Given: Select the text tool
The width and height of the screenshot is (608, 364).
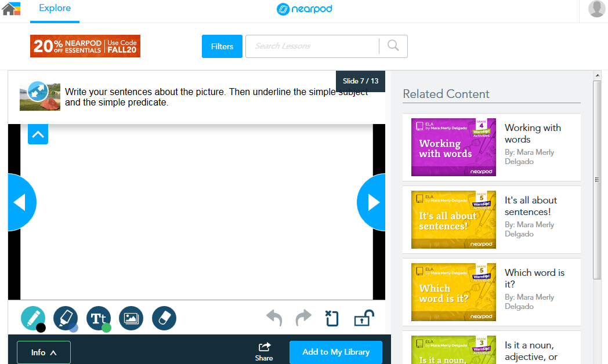Looking at the screenshot, I should pyautogui.click(x=98, y=318).
